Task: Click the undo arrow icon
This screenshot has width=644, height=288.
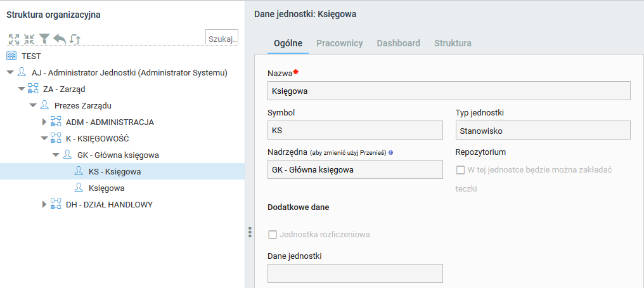Action: point(60,39)
